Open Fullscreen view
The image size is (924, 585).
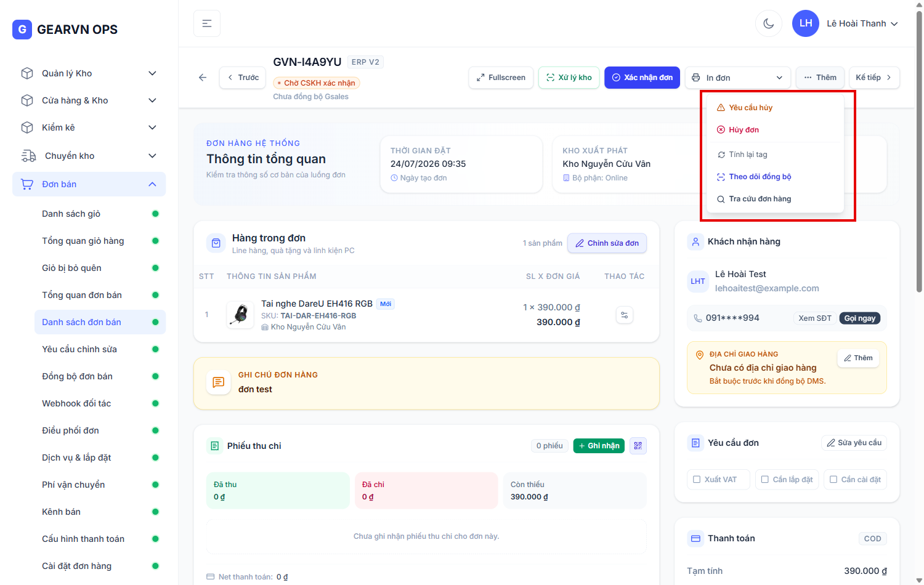[501, 78]
